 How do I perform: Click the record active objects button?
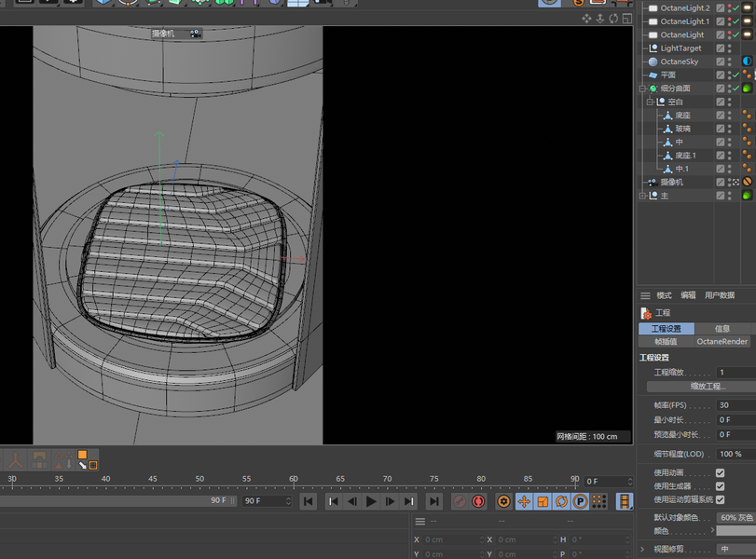click(x=459, y=501)
